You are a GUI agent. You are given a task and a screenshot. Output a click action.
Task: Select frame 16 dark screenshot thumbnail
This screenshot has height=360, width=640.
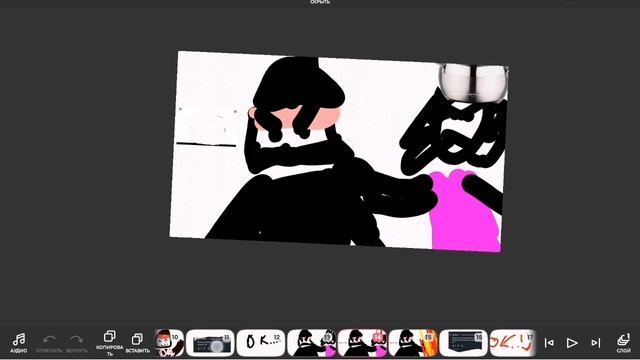(463, 343)
